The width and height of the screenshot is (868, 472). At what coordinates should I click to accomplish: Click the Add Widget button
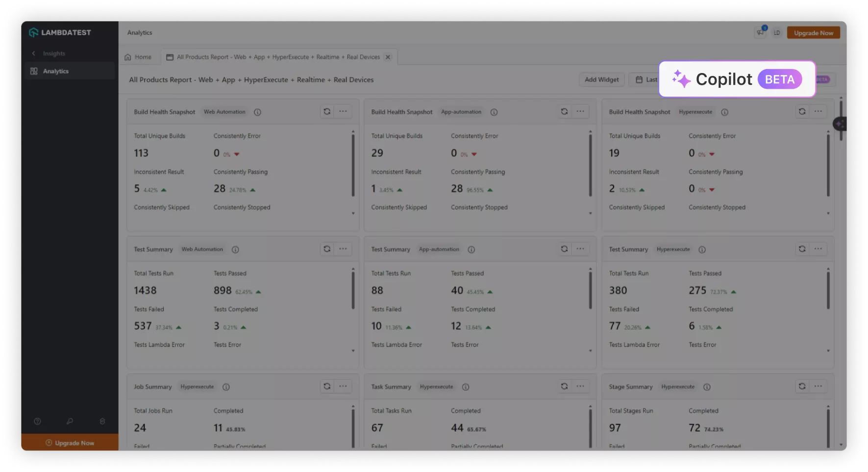pos(601,80)
